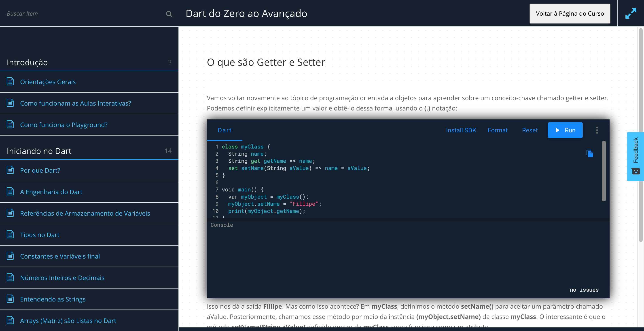The width and height of the screenshot is (644, 331).
Task: Click Voltar à Página do Curso button
Action: pyautogui.click(x=570, y=13)
